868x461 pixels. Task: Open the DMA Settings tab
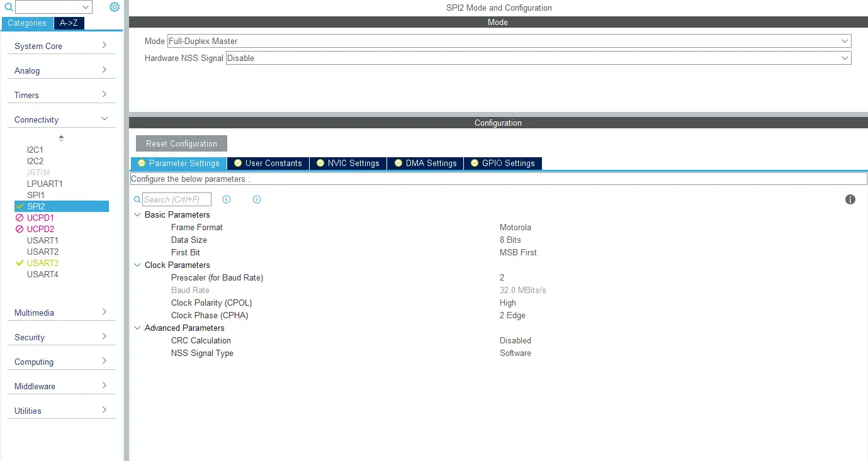(426, 163)
